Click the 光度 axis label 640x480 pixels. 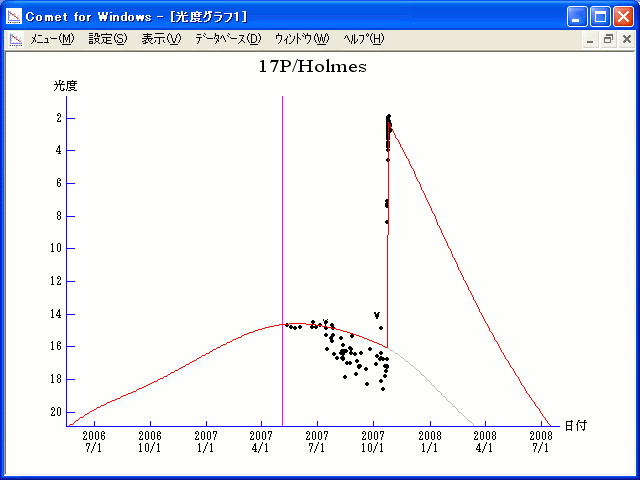point(65,86)
